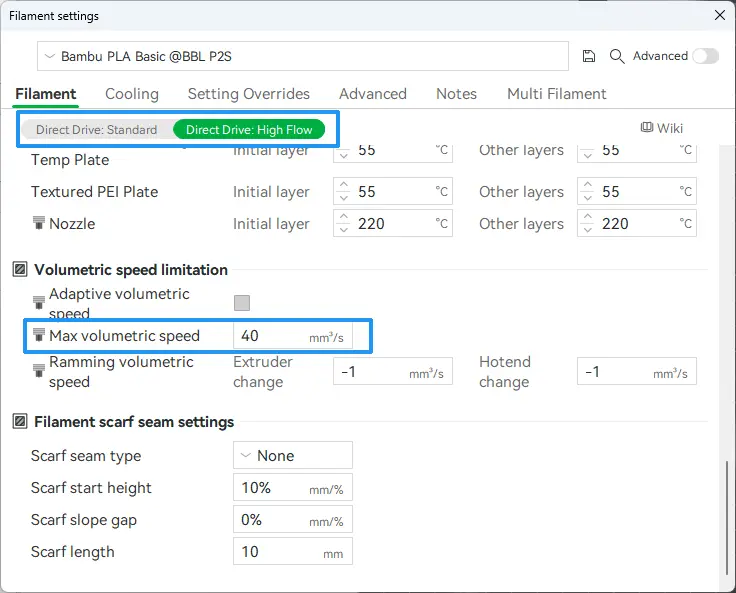The image size is (736, 593).
Task: Click the Nozzle other layers 220 value
Action: (x=615, y=223)
